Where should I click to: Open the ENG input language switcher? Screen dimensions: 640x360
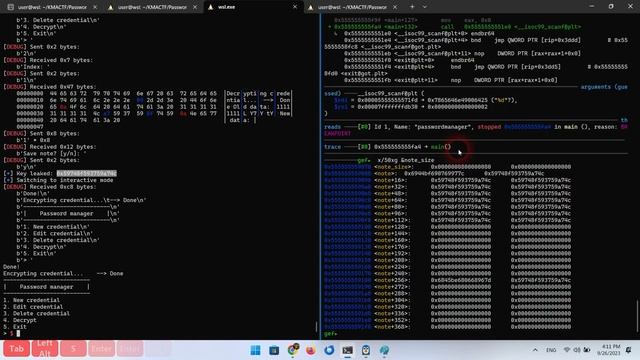point(551,350)
